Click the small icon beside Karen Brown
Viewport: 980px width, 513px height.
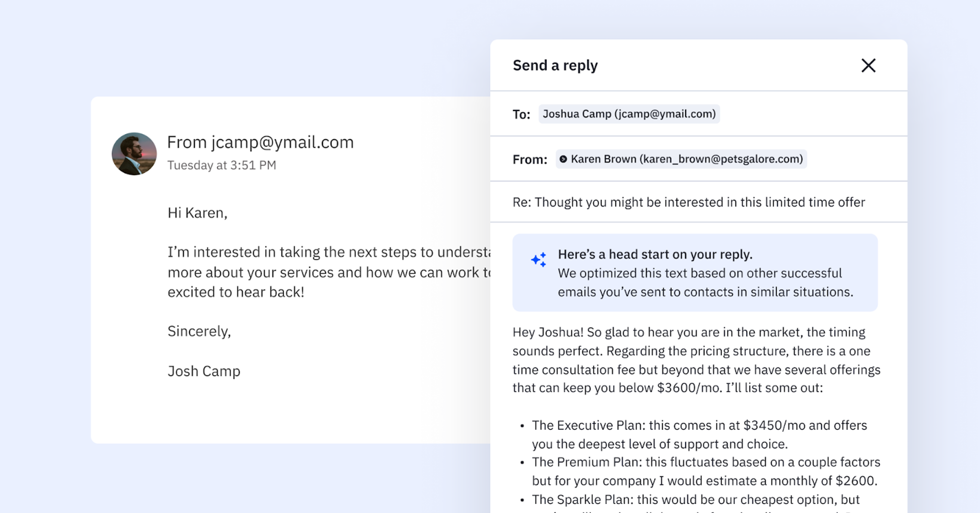[563, 159]
